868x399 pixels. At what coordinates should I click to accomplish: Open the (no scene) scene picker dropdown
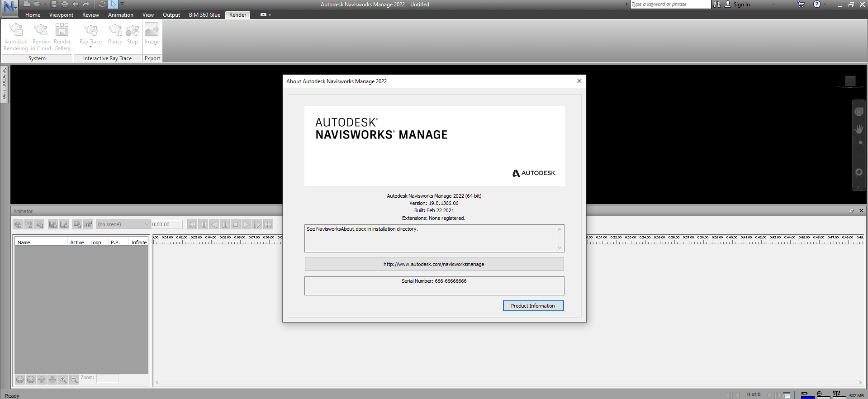123,224
